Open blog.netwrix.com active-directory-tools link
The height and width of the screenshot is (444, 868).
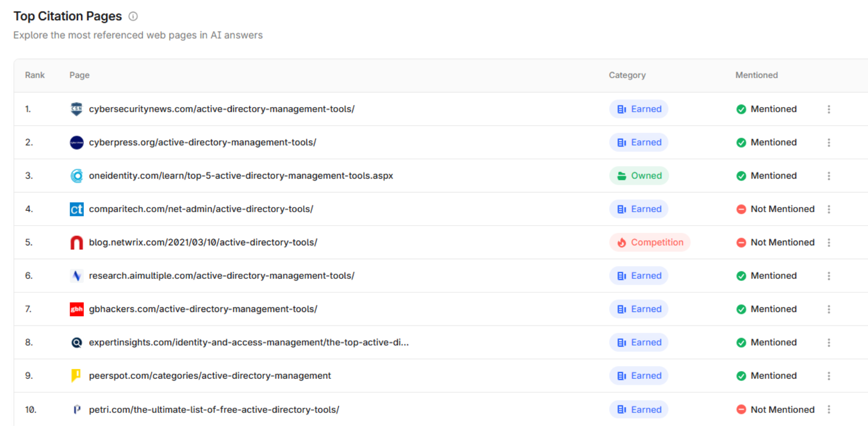(x=203, y=242)
